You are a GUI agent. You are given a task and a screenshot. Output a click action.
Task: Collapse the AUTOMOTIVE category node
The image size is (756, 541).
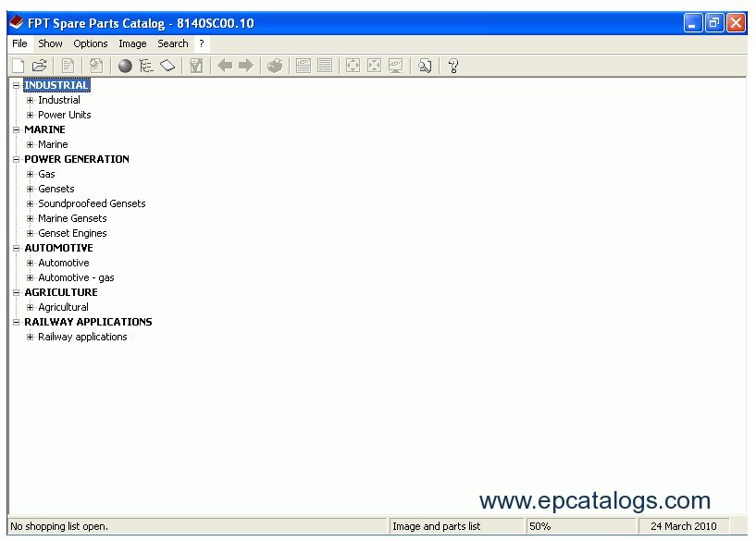(16, 248)
